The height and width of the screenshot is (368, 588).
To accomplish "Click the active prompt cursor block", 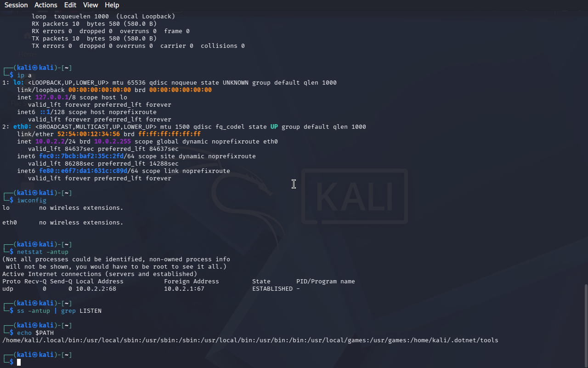I will (x=19, y=362).
